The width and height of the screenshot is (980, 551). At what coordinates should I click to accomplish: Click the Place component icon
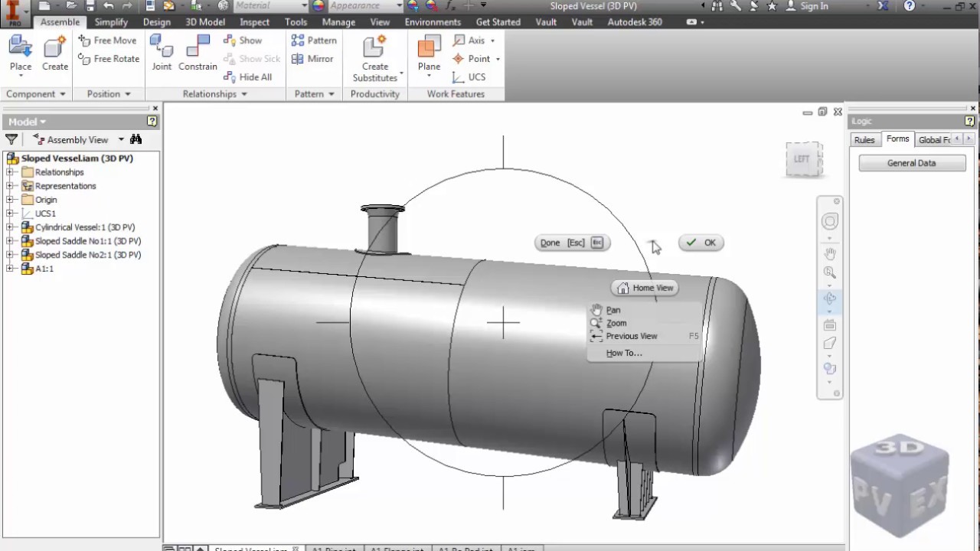click(x=21, y=47)
